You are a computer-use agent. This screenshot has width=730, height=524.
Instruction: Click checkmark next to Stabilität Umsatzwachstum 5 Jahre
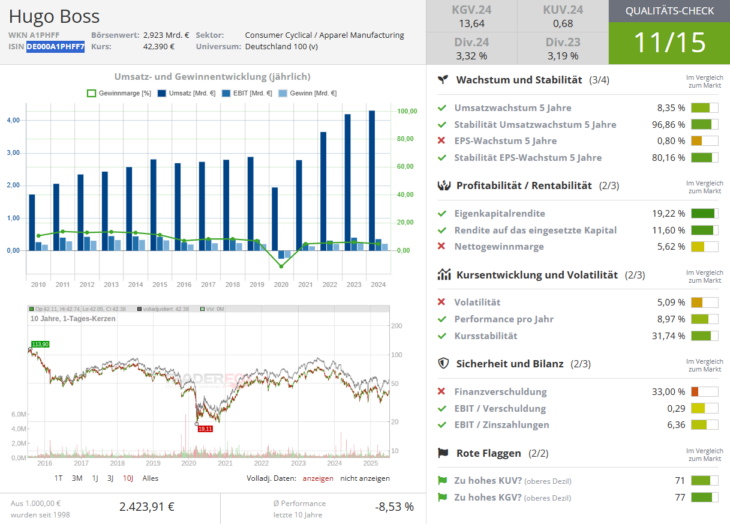(442, 125)
